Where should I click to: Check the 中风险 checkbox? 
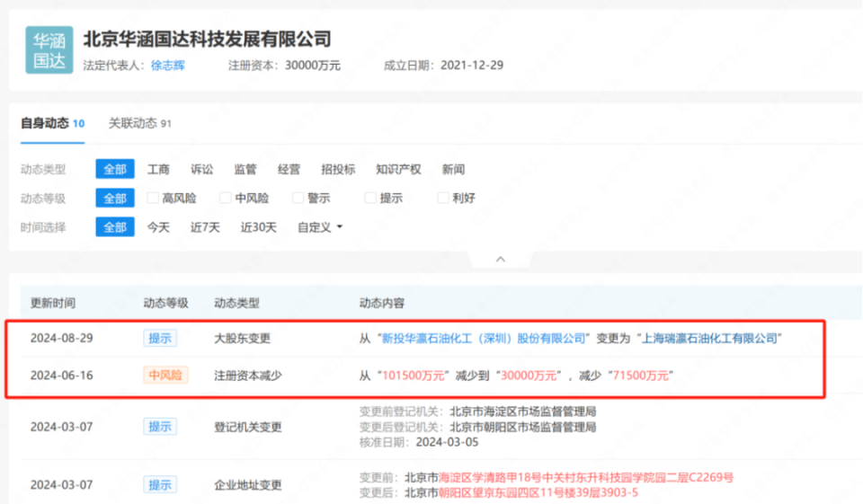coord(225,198)
